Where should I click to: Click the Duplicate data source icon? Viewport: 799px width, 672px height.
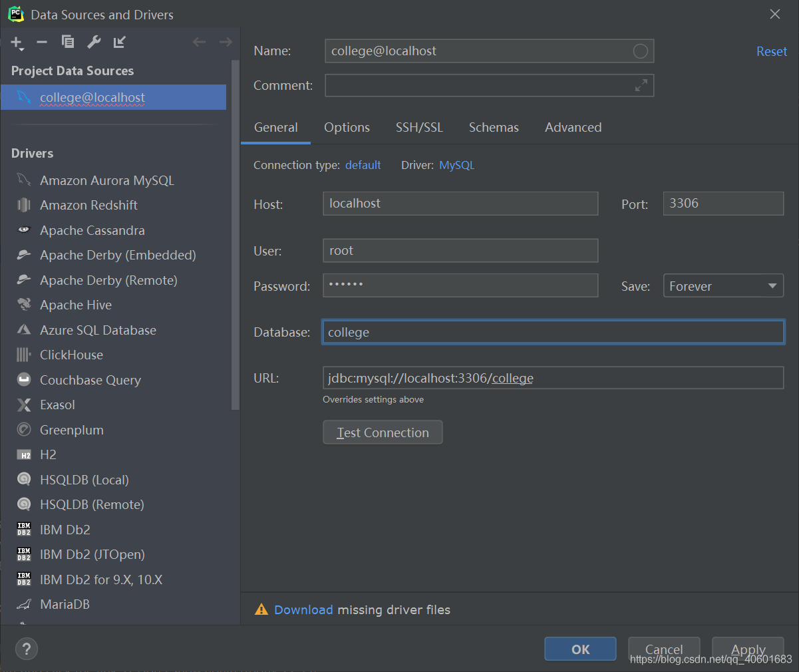coord(68,42)
